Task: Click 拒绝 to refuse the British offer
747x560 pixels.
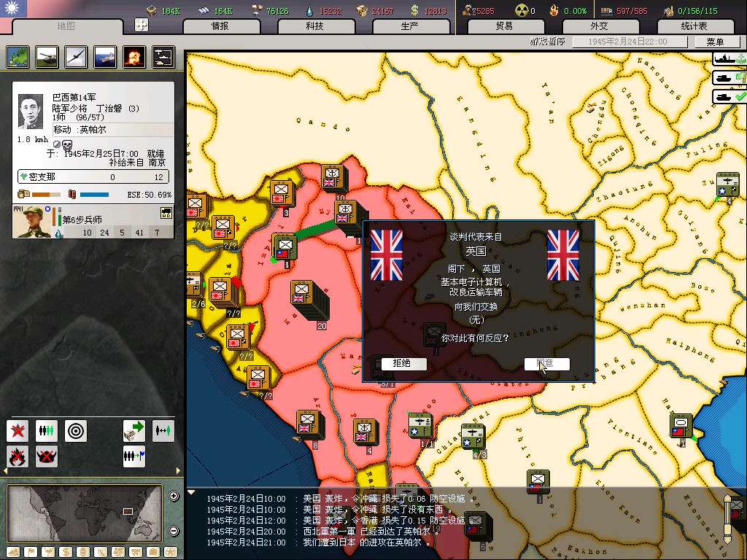Action: (402, 363)
